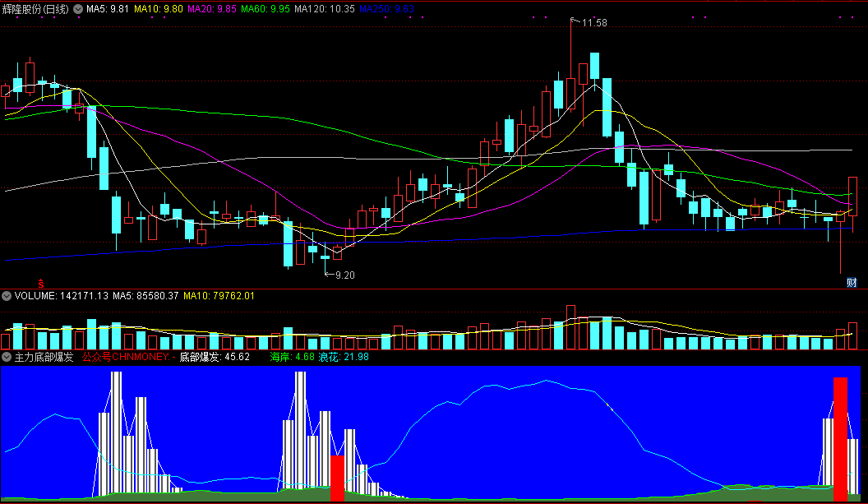This screenshot has height=504, width=868.
Task: Select the 辉隆股份(日线) stock title
Action: point(35,9)
